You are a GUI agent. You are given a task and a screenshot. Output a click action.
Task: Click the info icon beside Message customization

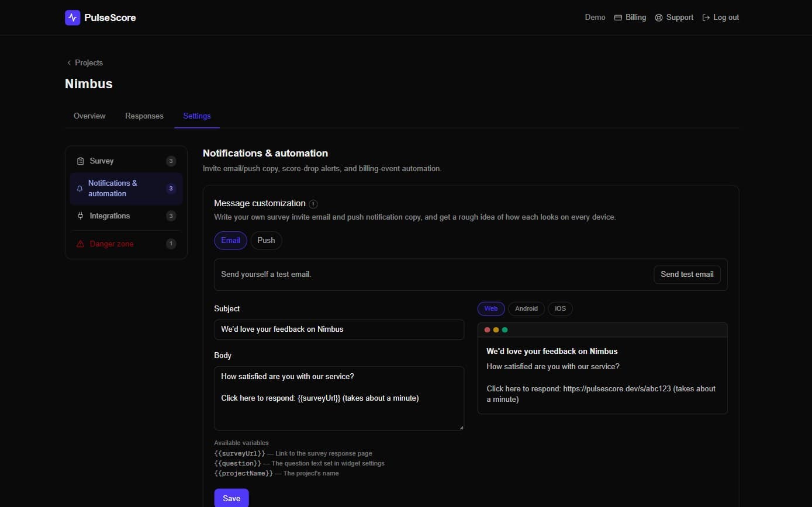[313, 204]
